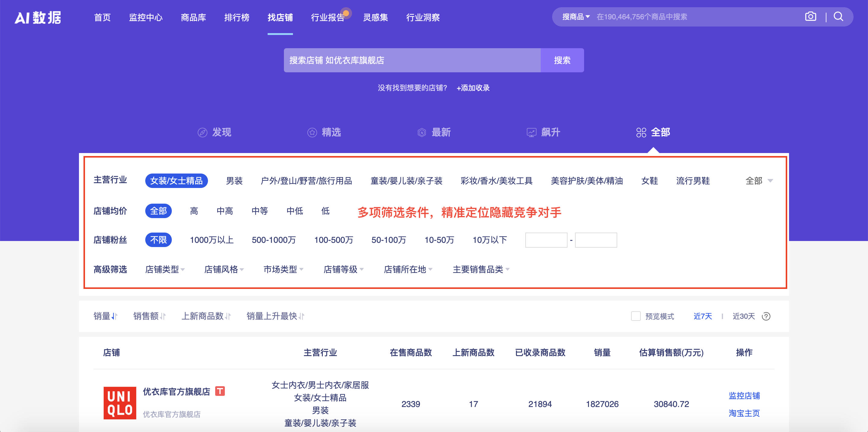The image size is (868, 432).
Task: Click the camera image search icon
Action: [x=810, y=17]
